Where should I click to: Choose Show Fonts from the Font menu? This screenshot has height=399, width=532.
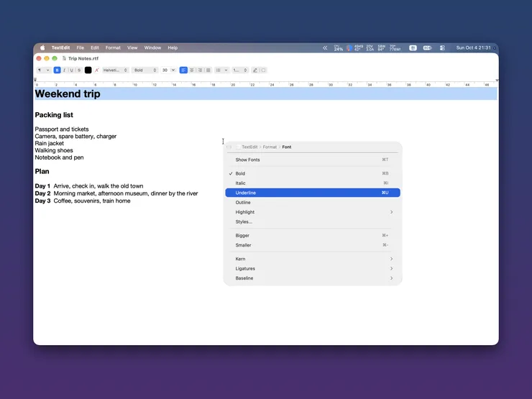[313, 160]
